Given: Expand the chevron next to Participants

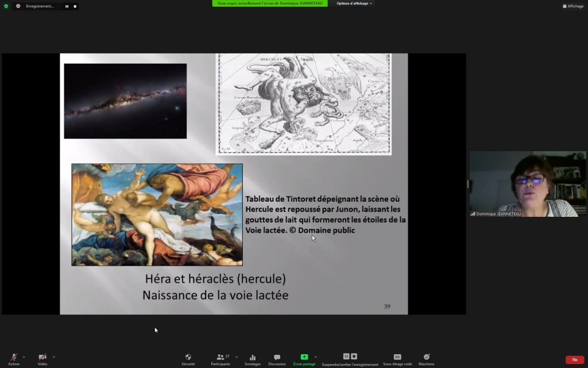Looking at the screenshot, I should (x=236, y=356).
